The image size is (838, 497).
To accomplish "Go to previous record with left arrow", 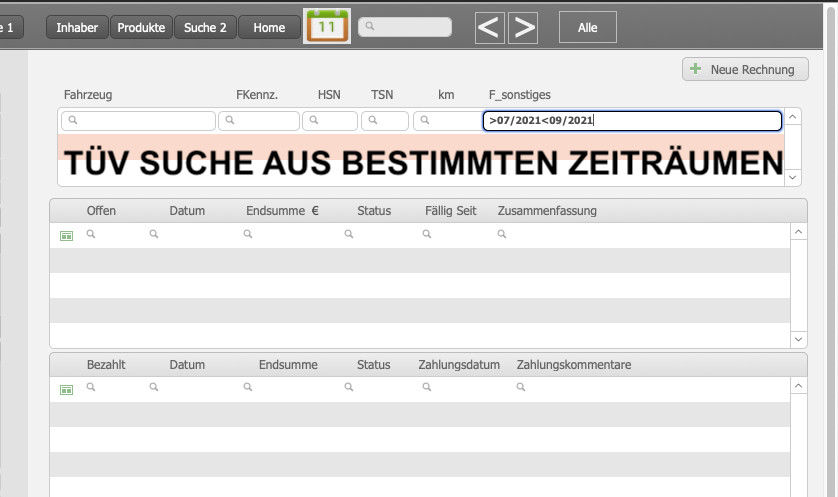I will (490, 27).
